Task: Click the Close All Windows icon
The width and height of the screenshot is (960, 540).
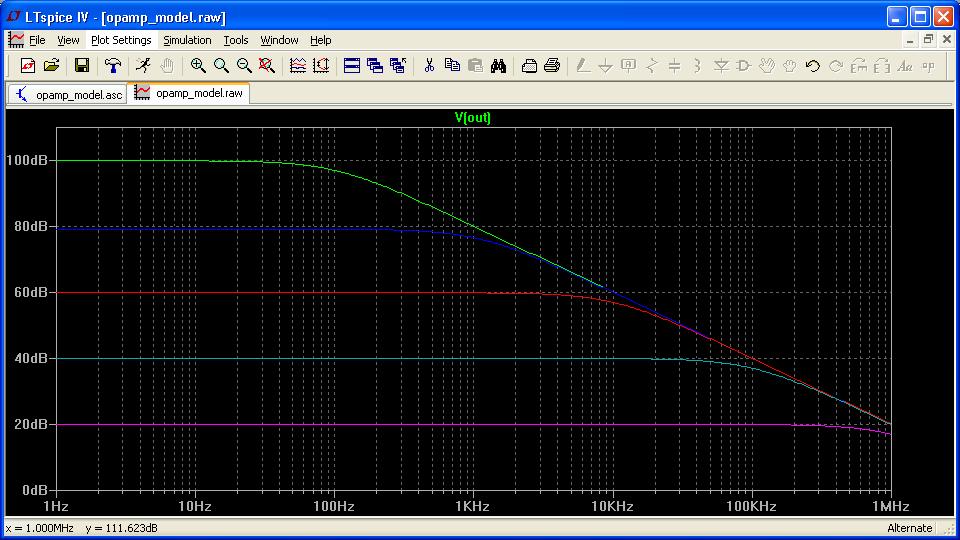Action: click(x=398, y=66)
